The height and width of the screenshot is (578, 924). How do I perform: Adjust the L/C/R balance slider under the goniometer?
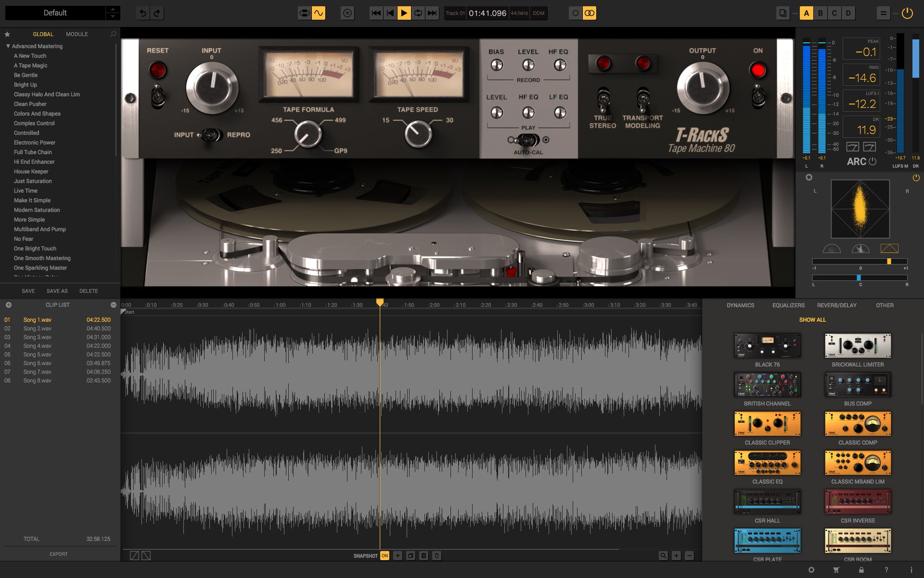859,277
